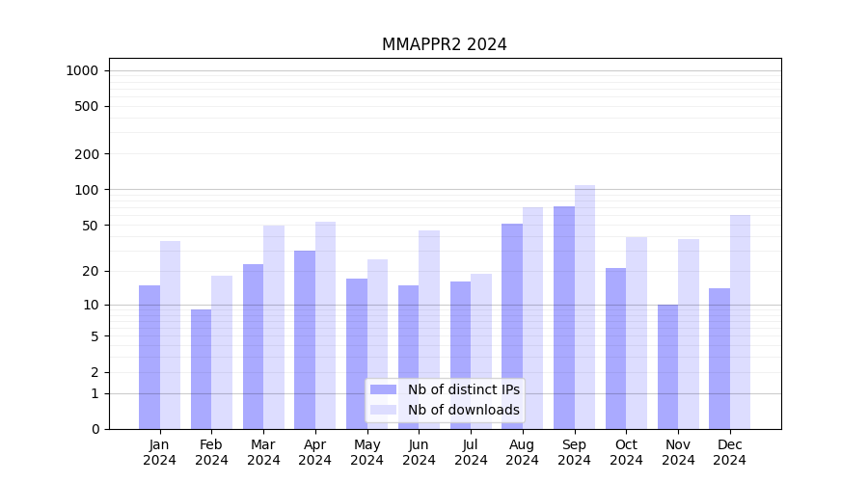Select the 'Nb of downloads' legend label
The height and width of the screenshot is (482, 868).
pos(463,410)
